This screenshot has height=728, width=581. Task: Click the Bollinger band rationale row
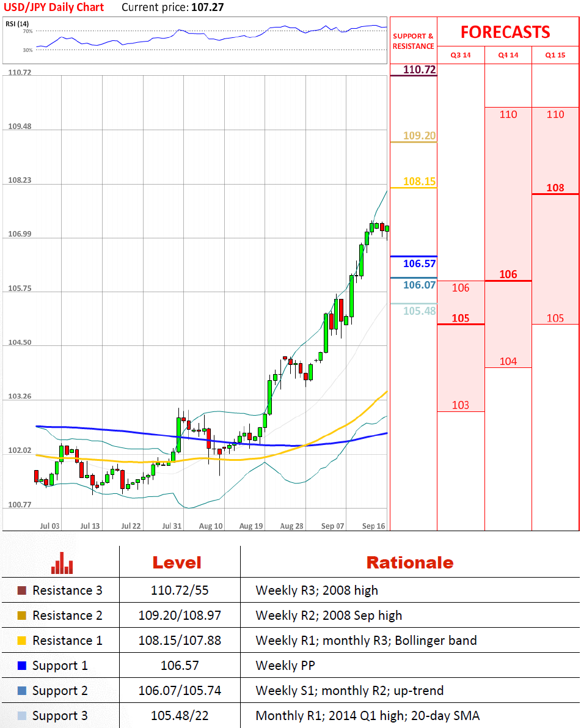click(366, 641)
